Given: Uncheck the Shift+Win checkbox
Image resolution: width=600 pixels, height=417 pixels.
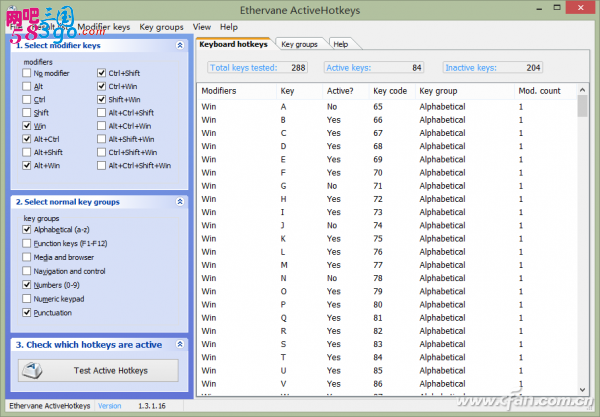Looking at the screenshot, I should [101, 99].
